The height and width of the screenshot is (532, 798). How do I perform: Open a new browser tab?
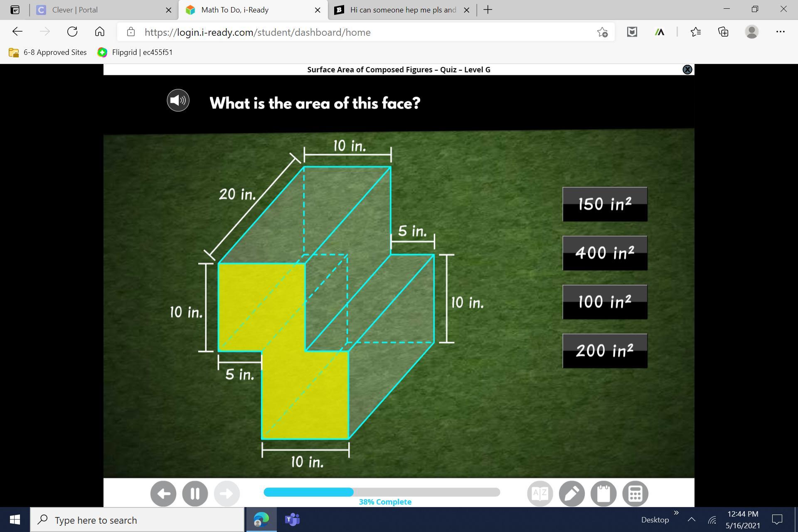tap(488, 10)
